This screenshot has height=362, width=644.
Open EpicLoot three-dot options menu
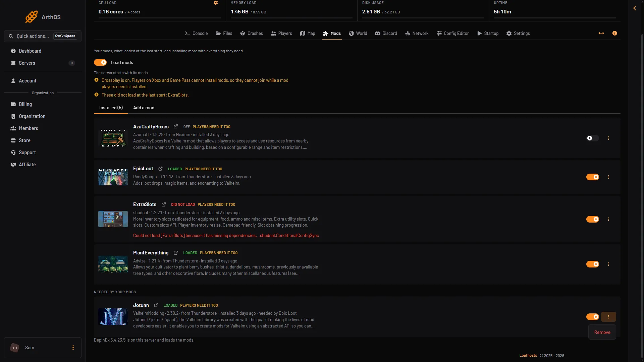coord(608,177)
